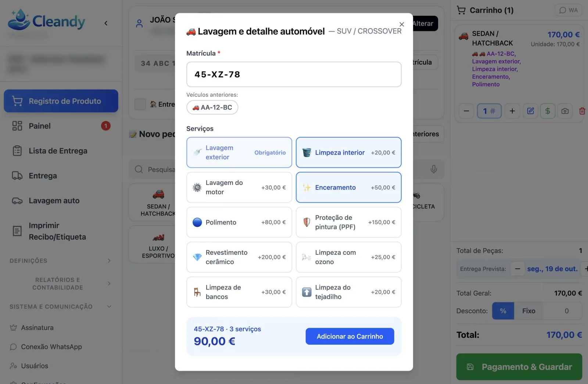Viewport: 588px width, 384px height.
Task: Toggle the Limpeza com ozono service
Action: (x=348, y=257)
